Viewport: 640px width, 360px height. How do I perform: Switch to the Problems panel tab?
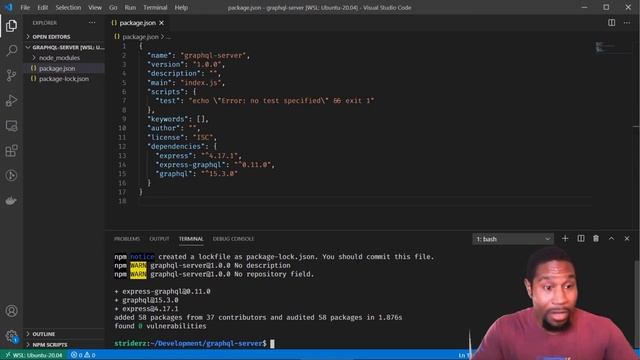(127, 239)
